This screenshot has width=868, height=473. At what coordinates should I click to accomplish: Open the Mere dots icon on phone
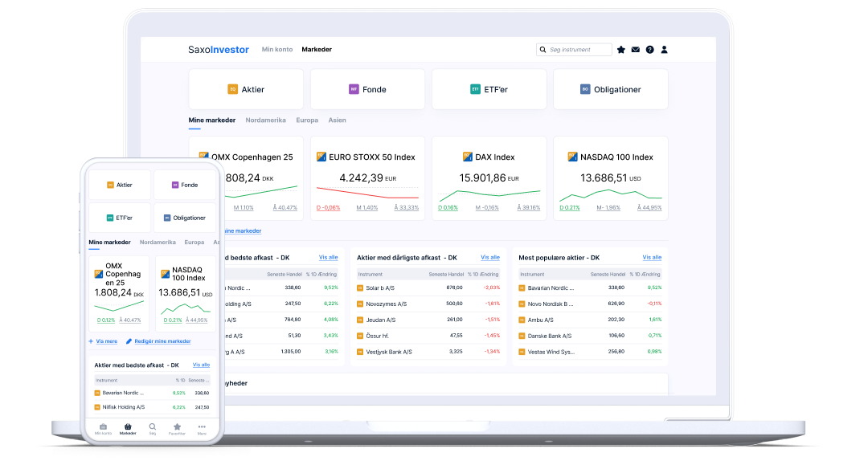tap(202, 430)
